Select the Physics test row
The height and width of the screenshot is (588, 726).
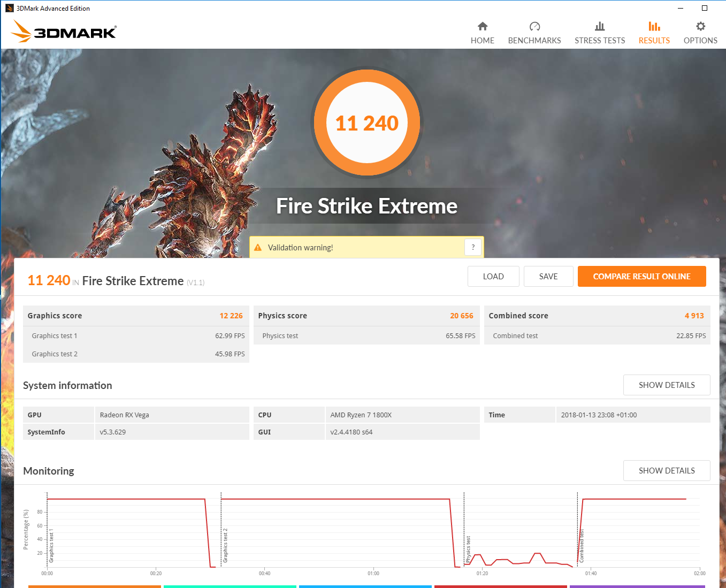(x=366, y=336)
